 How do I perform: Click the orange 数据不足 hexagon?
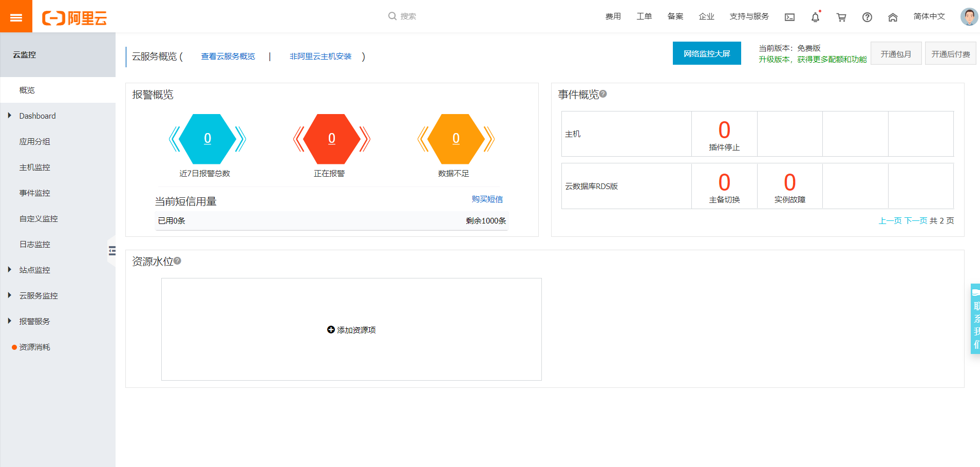(456, 139)
